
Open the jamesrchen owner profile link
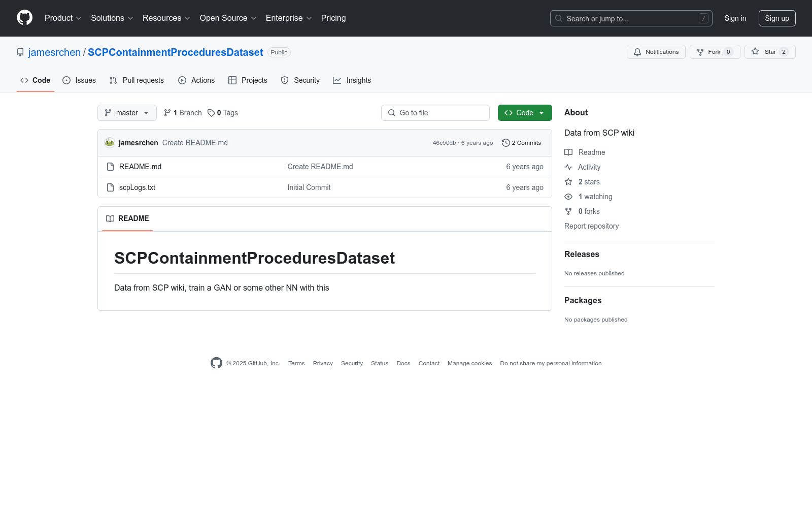pyautogui.click(x=54, y=52)
